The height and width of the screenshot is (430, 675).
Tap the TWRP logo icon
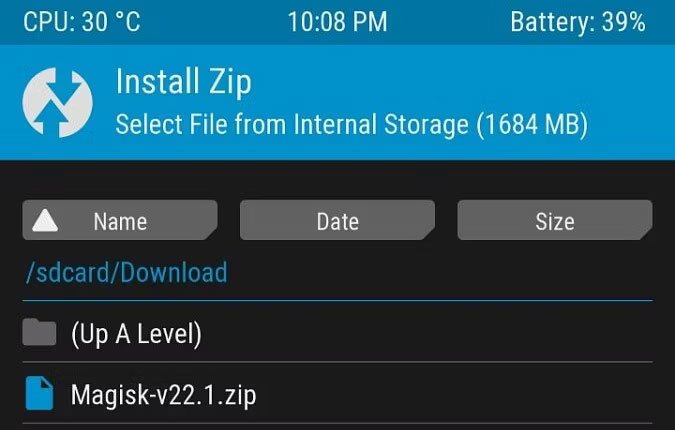pyautogui.click(x=57, y=102)
